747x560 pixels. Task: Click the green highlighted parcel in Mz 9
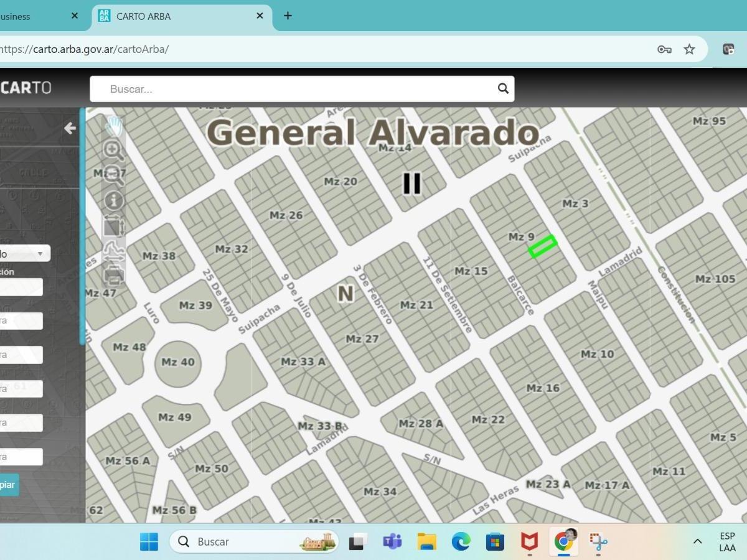[542, 246]
